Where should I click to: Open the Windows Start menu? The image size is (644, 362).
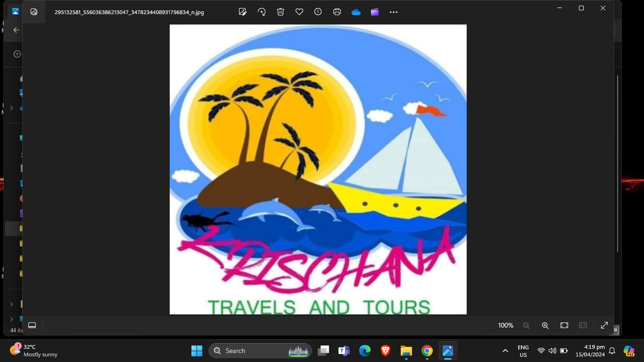click(197, 351)
